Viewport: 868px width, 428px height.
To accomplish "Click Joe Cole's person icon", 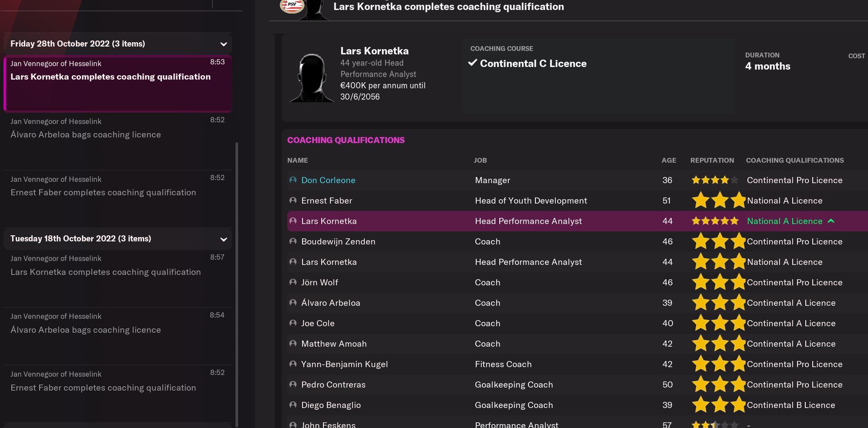I will [x=292, y=323].
